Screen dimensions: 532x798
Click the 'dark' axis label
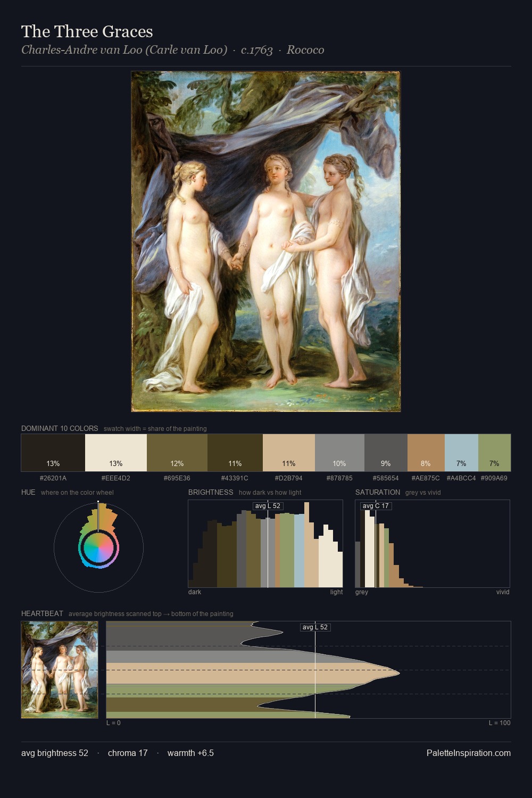195,592
